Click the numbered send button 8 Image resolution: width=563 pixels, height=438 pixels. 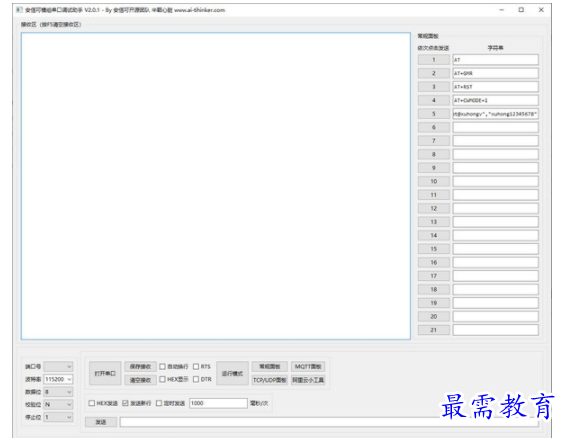pyautogui.click(x=434, y=154)
